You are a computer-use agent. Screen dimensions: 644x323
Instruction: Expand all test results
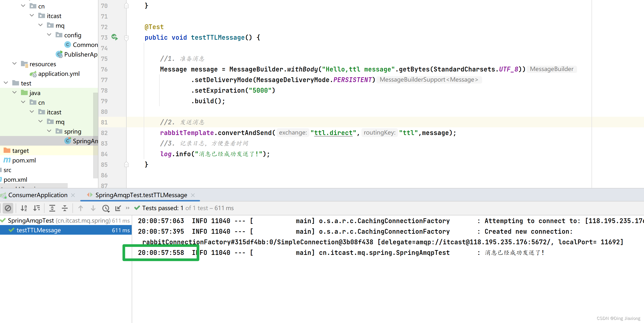(x=52, y=208)
